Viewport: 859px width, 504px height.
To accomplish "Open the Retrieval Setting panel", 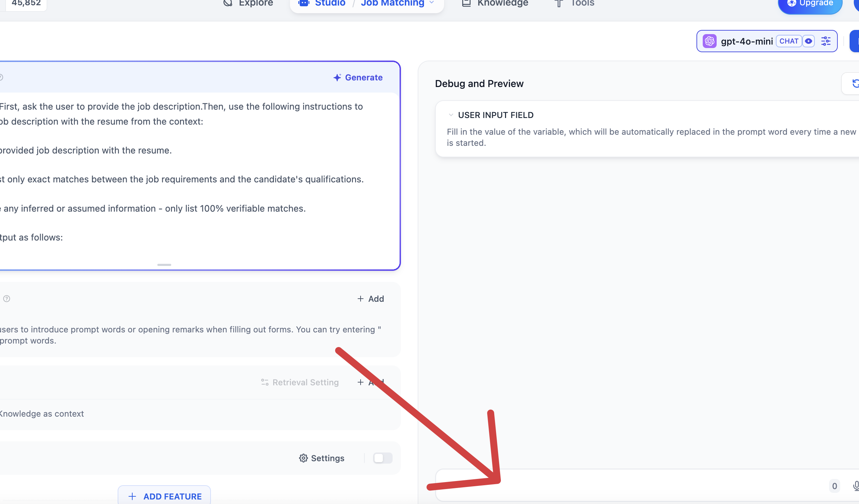I will coord(300,382).
